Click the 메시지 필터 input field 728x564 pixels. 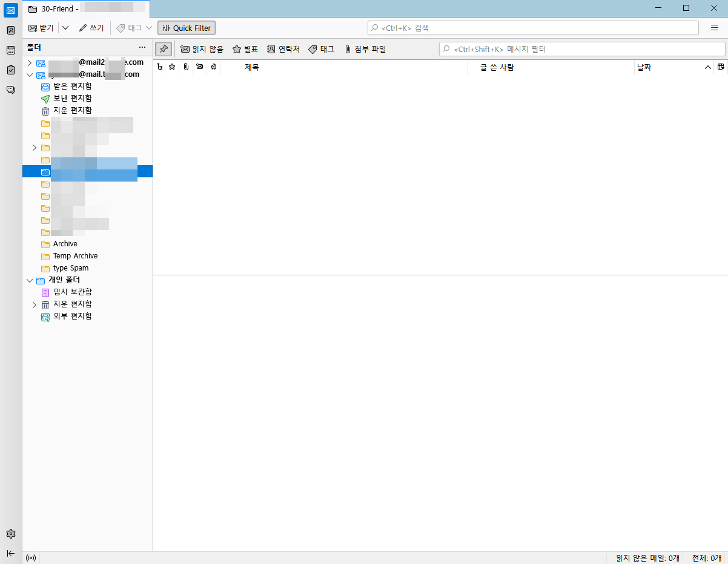click(582, 49)
